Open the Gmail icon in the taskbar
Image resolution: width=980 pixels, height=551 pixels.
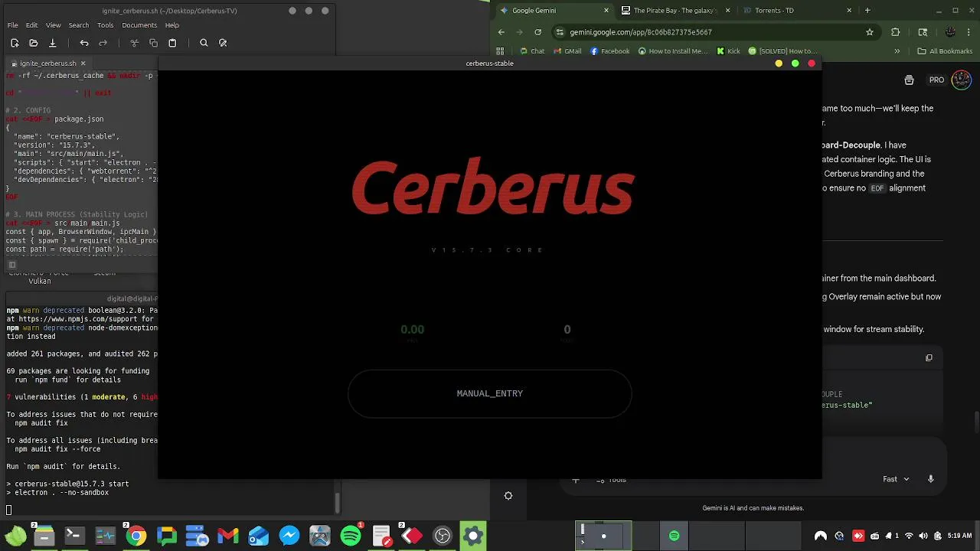pyautogui.click(x=227, y=536)
